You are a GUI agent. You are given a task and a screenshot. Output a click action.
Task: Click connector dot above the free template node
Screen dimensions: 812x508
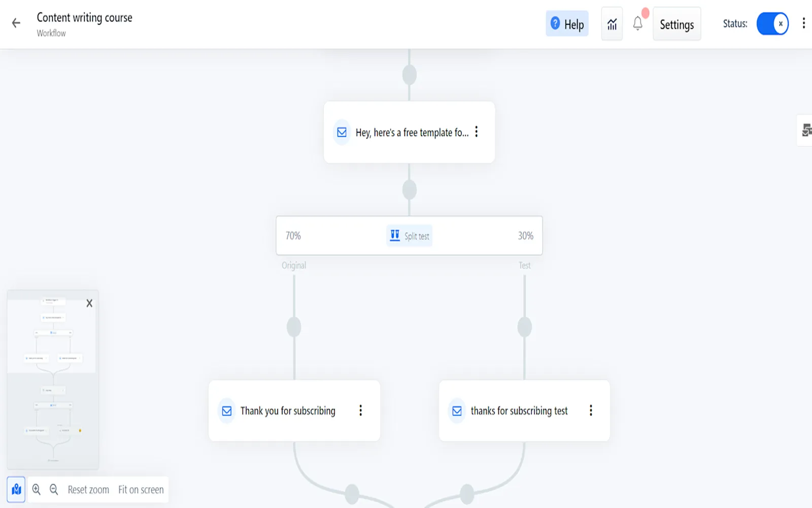(410, 75)
